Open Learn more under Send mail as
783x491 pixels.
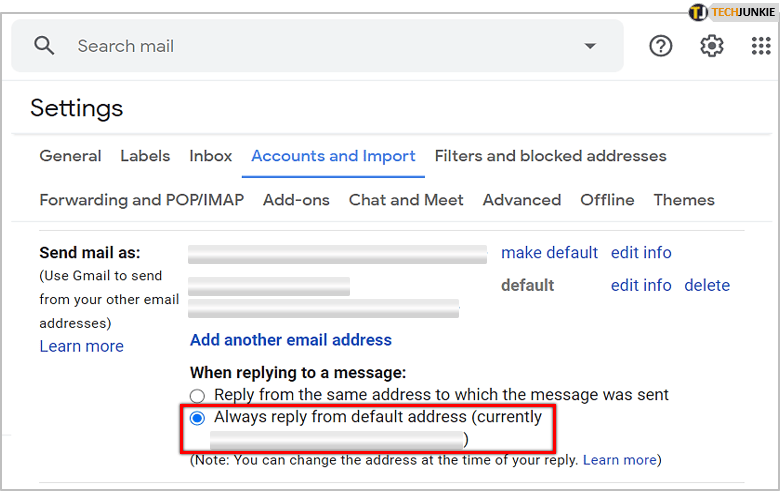81,346
